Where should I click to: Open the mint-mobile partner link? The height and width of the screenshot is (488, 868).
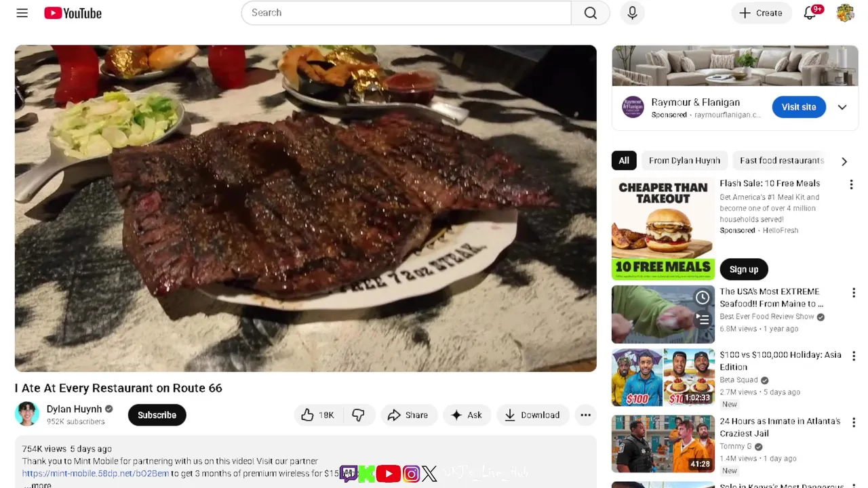[x=96, y=474]
